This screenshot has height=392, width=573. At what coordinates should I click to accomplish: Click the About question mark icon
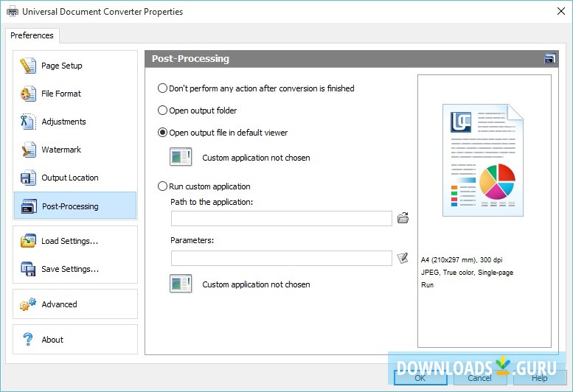coord(28,340)
